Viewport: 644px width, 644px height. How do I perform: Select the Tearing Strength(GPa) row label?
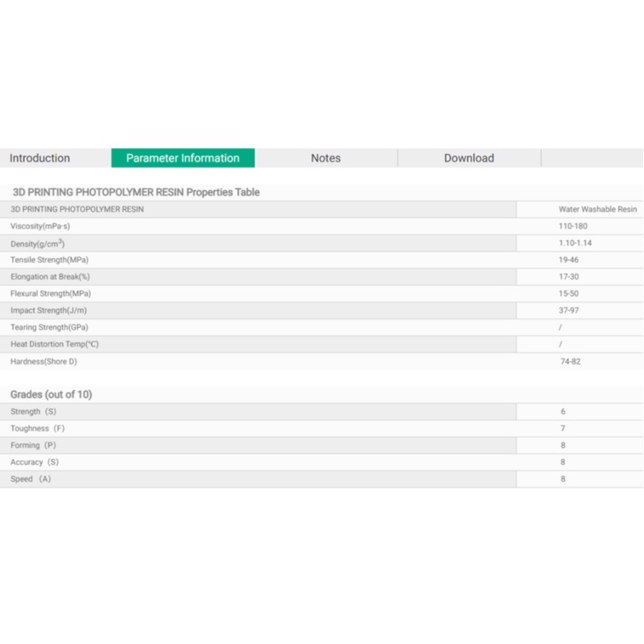point(49,327)
